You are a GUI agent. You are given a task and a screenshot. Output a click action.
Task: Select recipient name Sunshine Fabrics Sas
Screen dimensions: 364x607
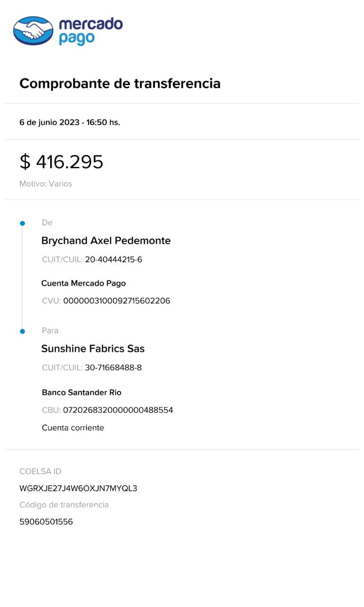point(93,349)
